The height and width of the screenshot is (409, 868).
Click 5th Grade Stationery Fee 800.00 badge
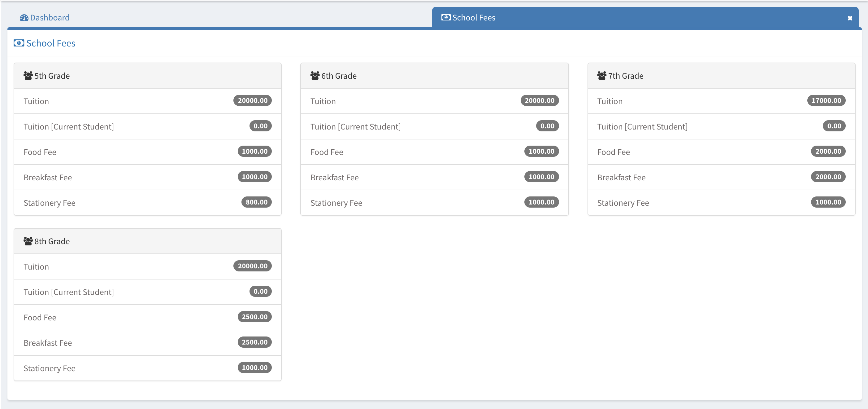256,202
